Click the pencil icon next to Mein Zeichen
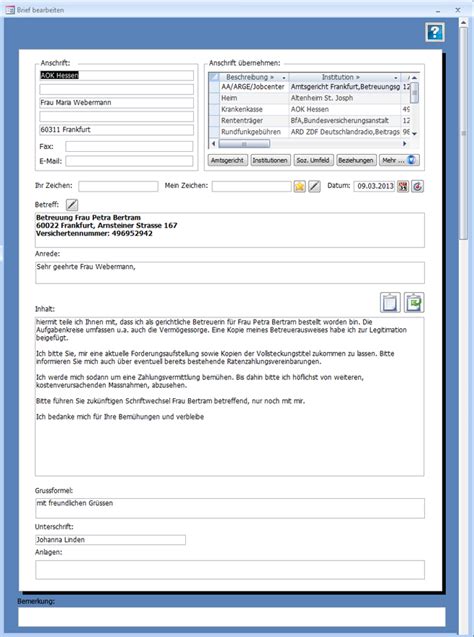This screenshot has height=637, width=474. tap(314, 186)
